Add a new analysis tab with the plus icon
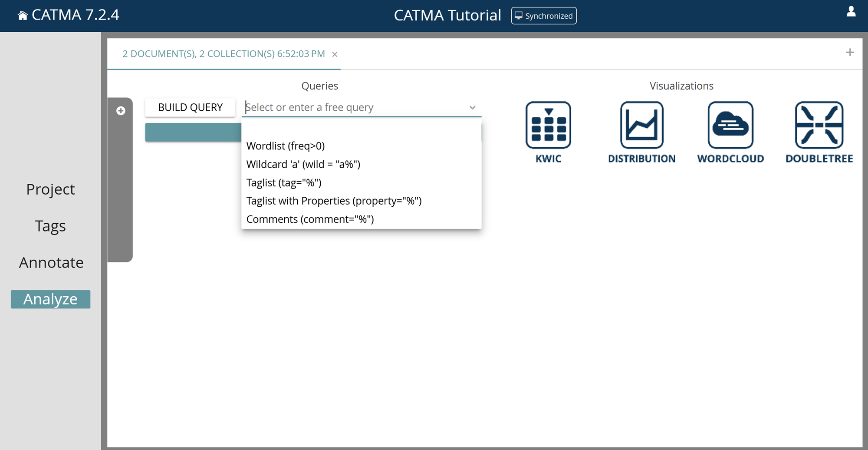Viewport: 868px width, 450px height. click(x=849, y=52)
